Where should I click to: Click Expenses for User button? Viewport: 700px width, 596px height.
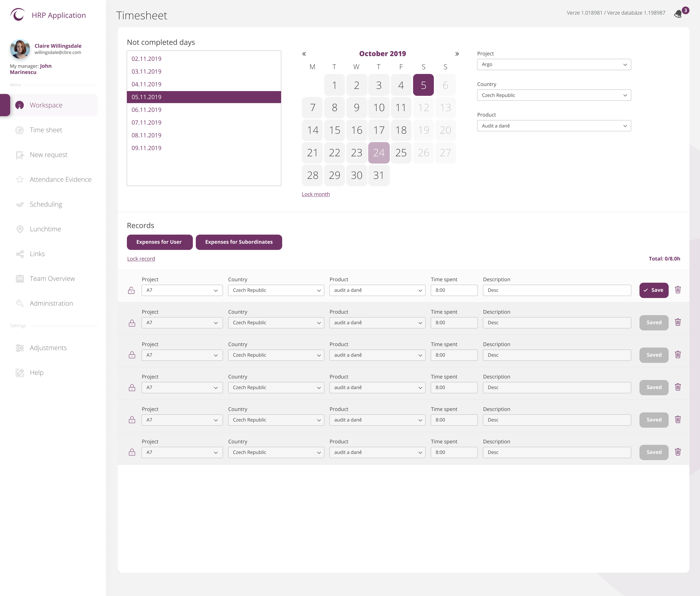coord(160,242)
